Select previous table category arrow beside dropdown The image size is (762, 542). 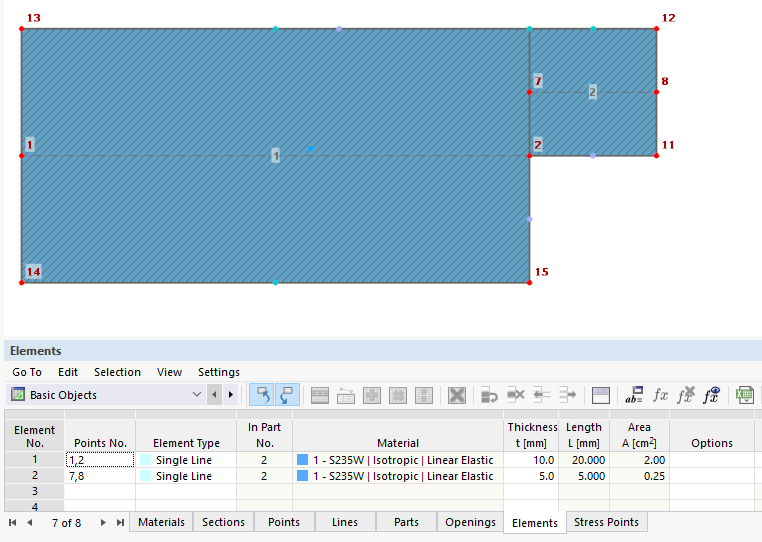[214, 394]
